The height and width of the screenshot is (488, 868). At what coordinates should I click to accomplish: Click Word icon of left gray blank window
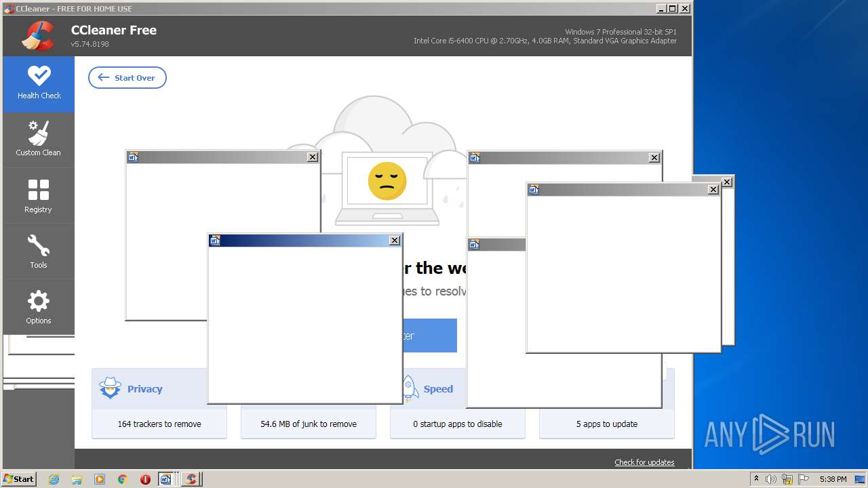tap(133, 157)
